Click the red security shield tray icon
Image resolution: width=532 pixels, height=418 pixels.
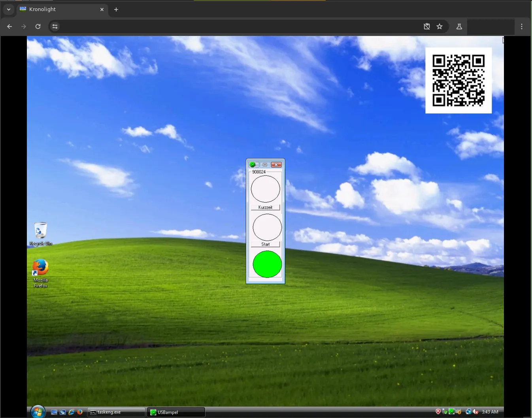pyautogui.click(x=438, y=412)
